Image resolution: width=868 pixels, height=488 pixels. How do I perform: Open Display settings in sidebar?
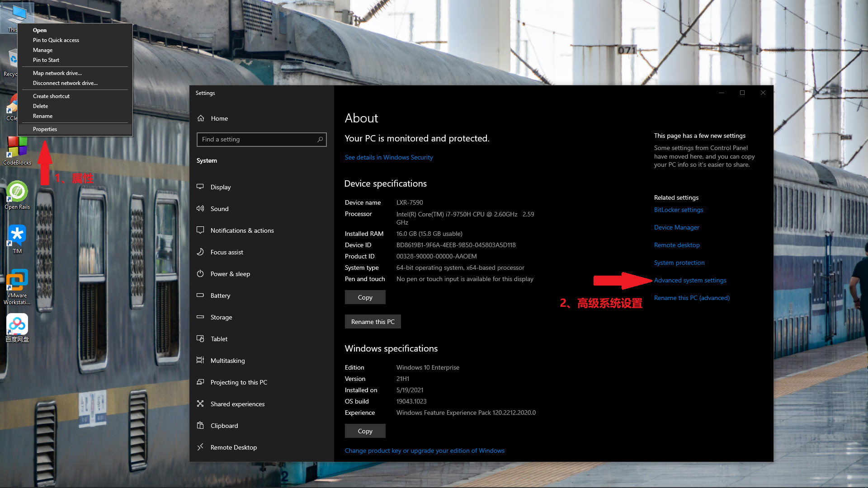[220, 187]
